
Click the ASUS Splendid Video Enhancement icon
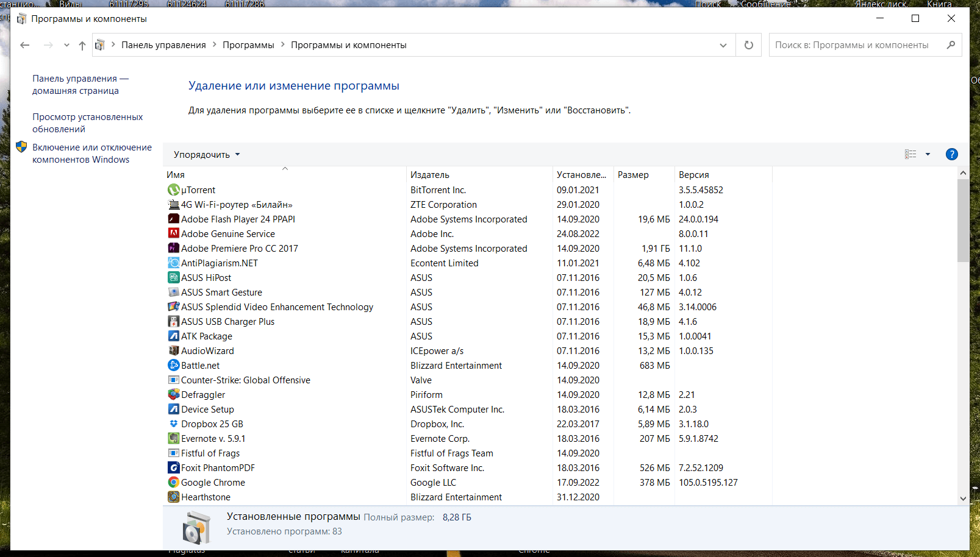pyautogui.click(x=174, y=307)
